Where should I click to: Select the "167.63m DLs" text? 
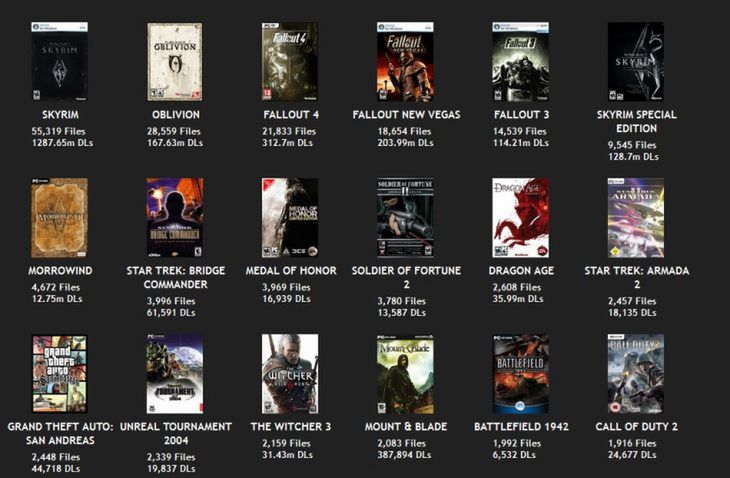pos(175,143)
